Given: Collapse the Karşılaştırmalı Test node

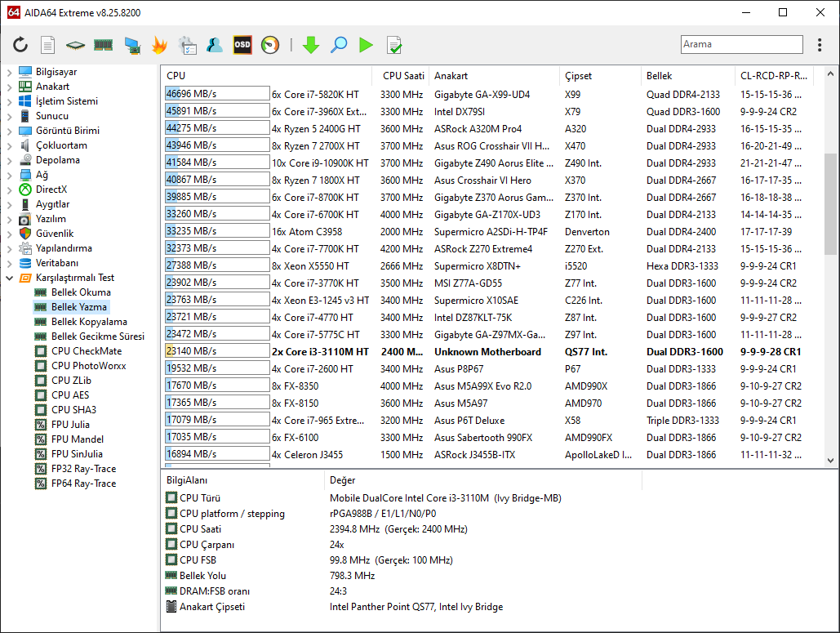Looking at the screenshot, I should click(x=9, y=278).
